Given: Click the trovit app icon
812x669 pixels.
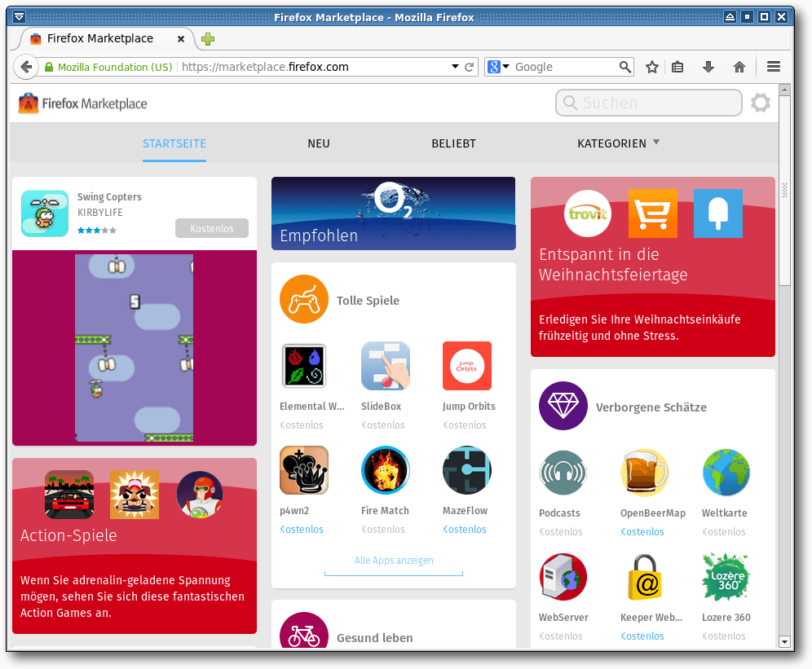Looking at the screenshot, I should click(587, 213).
